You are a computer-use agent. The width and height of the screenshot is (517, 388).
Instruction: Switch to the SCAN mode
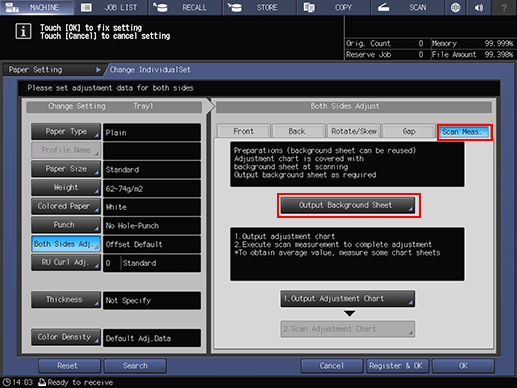click(408, 7)
